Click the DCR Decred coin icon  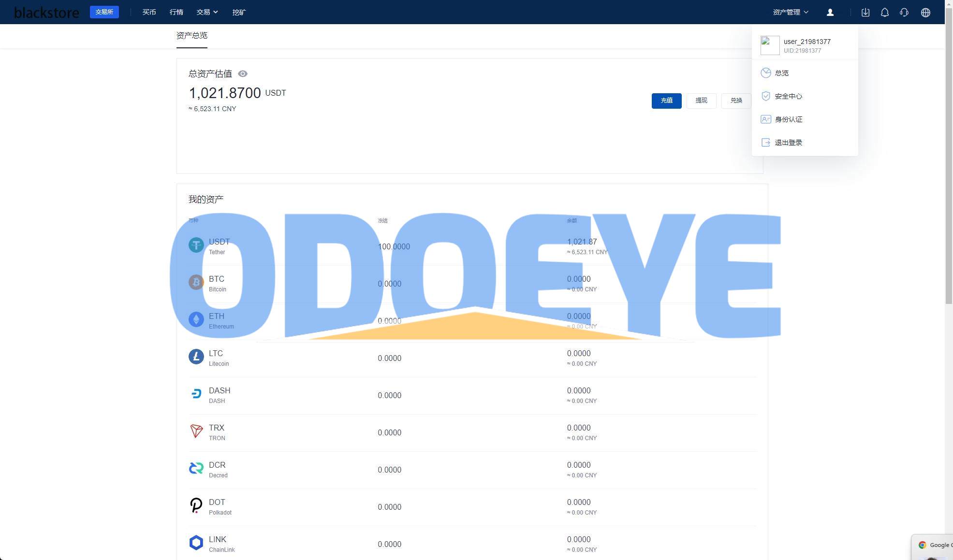coord(196,468)
